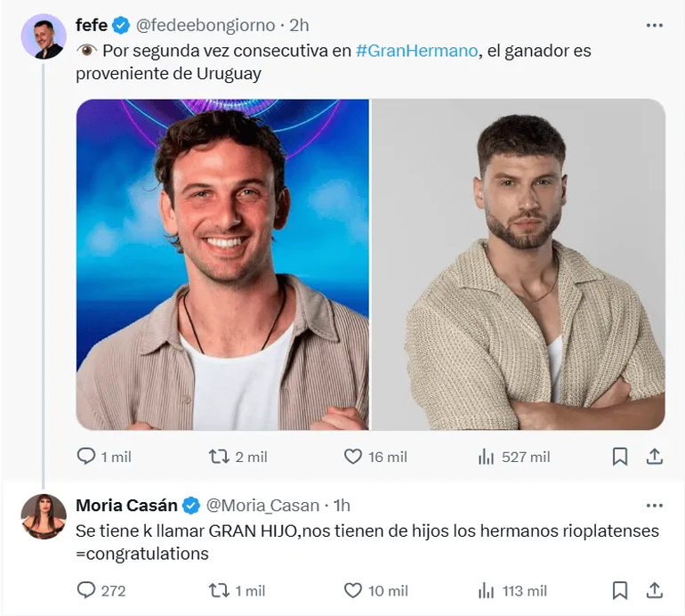Image resolution: width=685 pixels, height=616 pixels.
Task: Share fefe's tweet via share icon
Action: click(x=654, y=457)
